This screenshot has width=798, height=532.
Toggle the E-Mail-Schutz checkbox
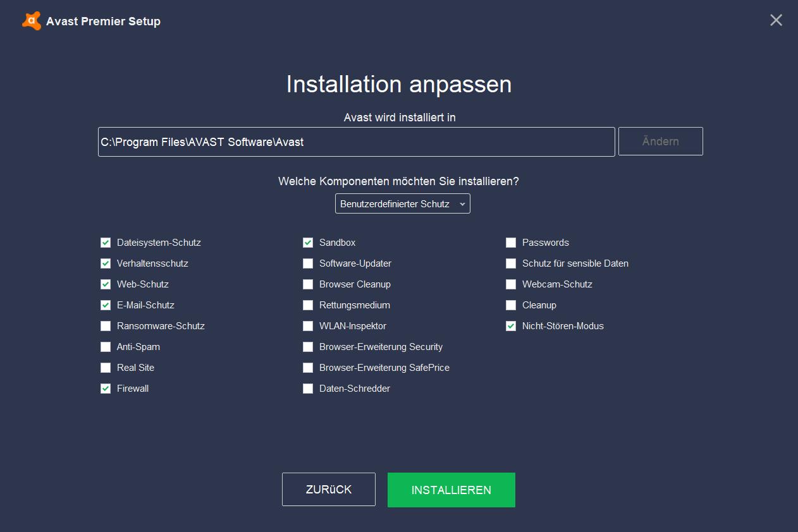click(x=106, y=305)
